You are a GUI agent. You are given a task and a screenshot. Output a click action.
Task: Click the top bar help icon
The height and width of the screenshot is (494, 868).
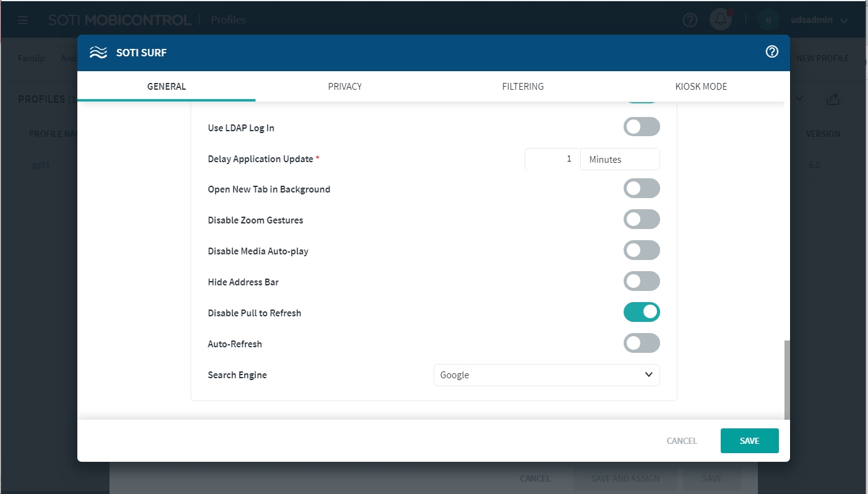click(x=689, y=20)
